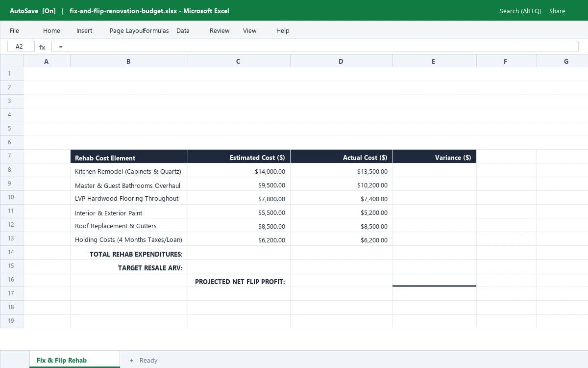
Task: Open the Page Layout tab
Action: pyautogui.click(x=126, y=30)
